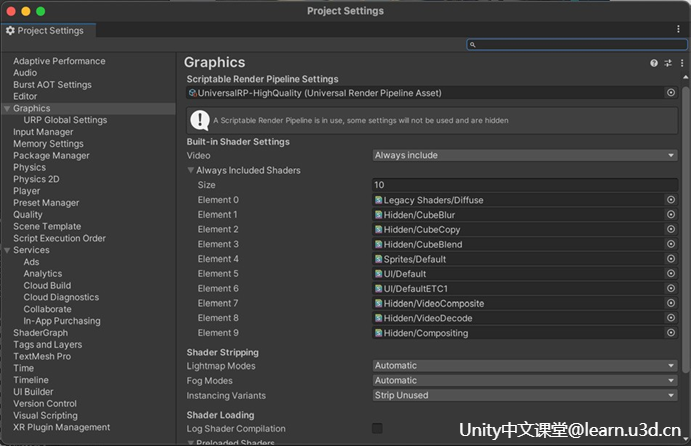Open the Lightmap Modes dropdown
Image resolution: width=691 pixels, height=446 pixels.
point(525,365)
